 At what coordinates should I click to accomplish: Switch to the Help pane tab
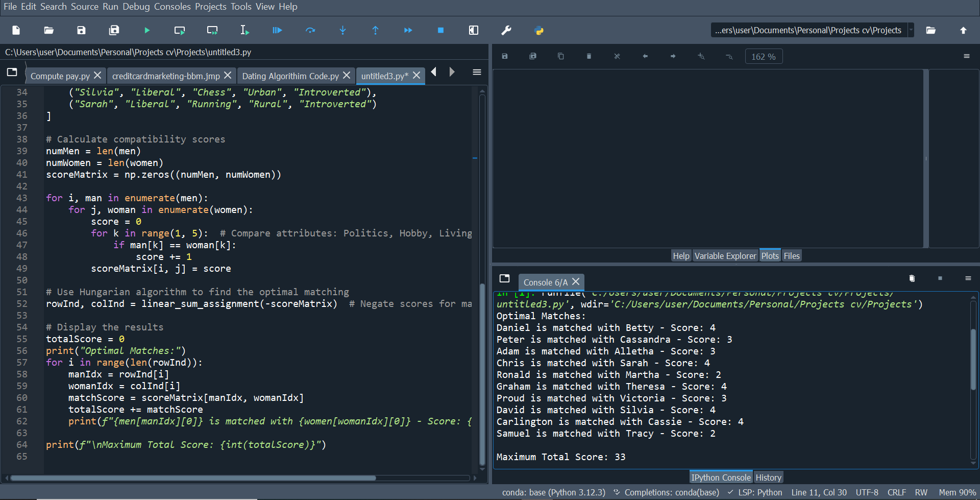click(681, 256)
